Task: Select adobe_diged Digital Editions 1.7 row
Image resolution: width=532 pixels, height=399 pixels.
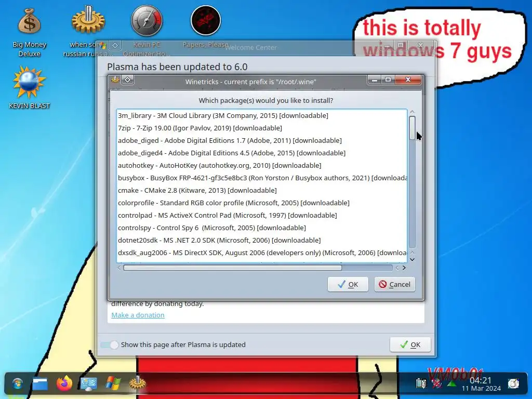Action: tap(262, 140)
